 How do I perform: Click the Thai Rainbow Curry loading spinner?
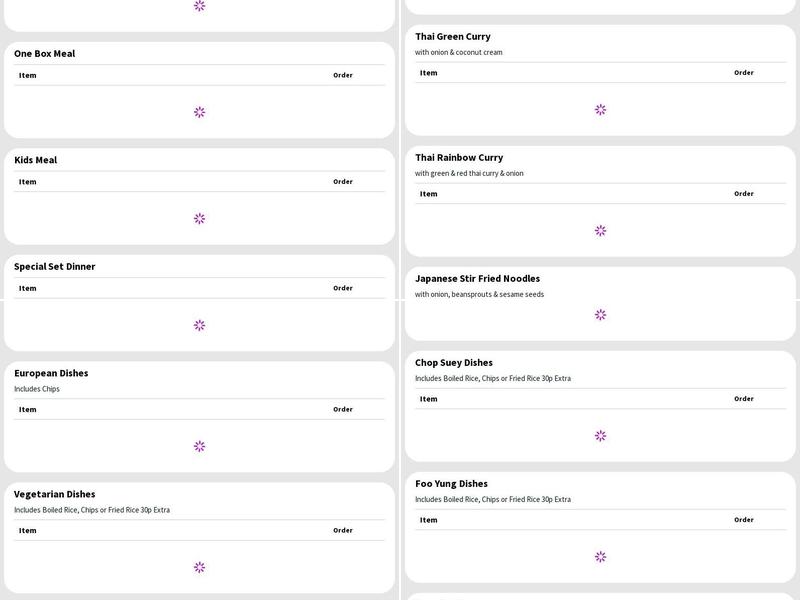tap(600, 231)
